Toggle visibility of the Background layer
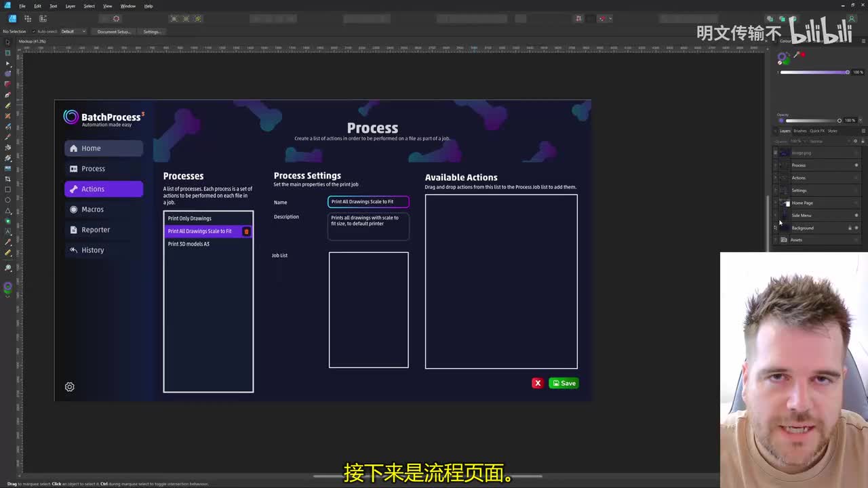This screenshot has height=488, width=868. tap(856, 228)
